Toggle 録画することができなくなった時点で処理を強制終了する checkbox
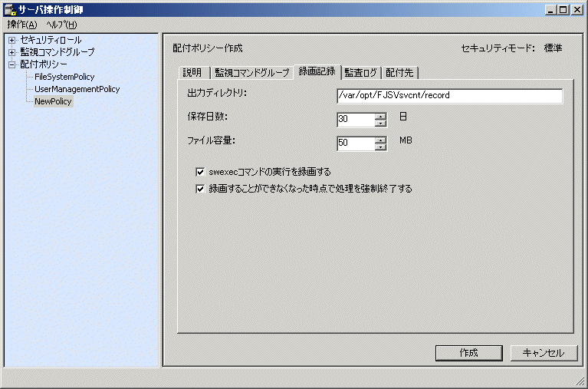This screenshot has height=389, width=588. click(200, 189)
